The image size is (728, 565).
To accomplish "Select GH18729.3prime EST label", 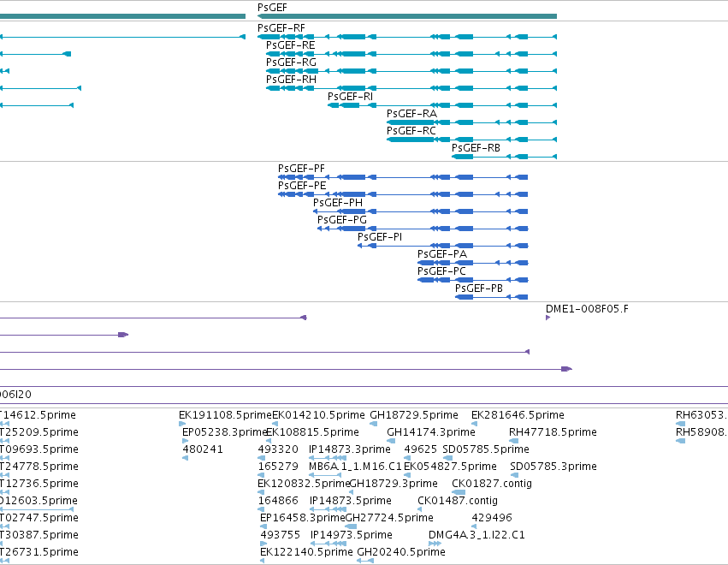I will pos(394,484).
